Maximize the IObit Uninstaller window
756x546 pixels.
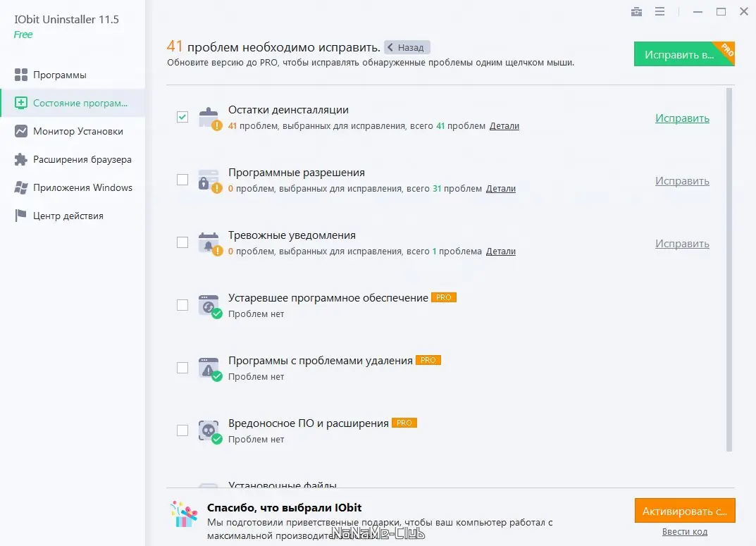point(721,11)
